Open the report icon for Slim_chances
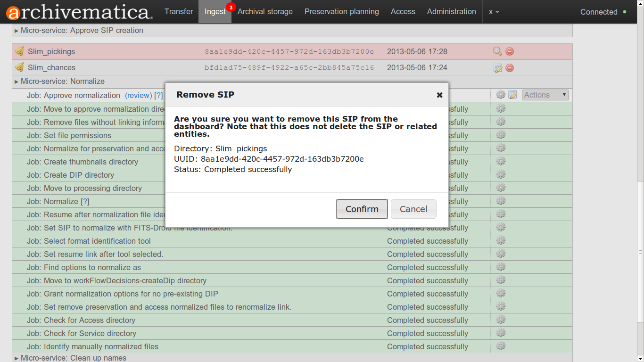This screenshot has width=644, height=362. click(498, 68)
